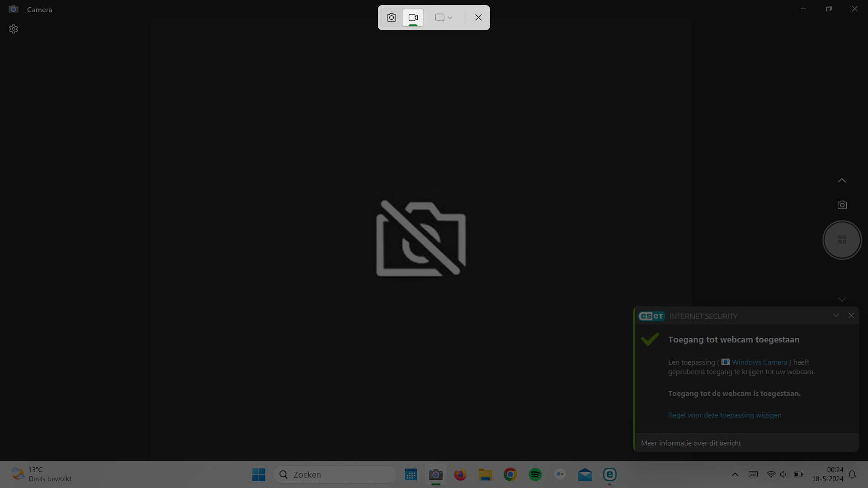The height and width of the screenshot is (488, 868).
Task: Switch to next camera mode with down chevron
Action: point(842,299)
